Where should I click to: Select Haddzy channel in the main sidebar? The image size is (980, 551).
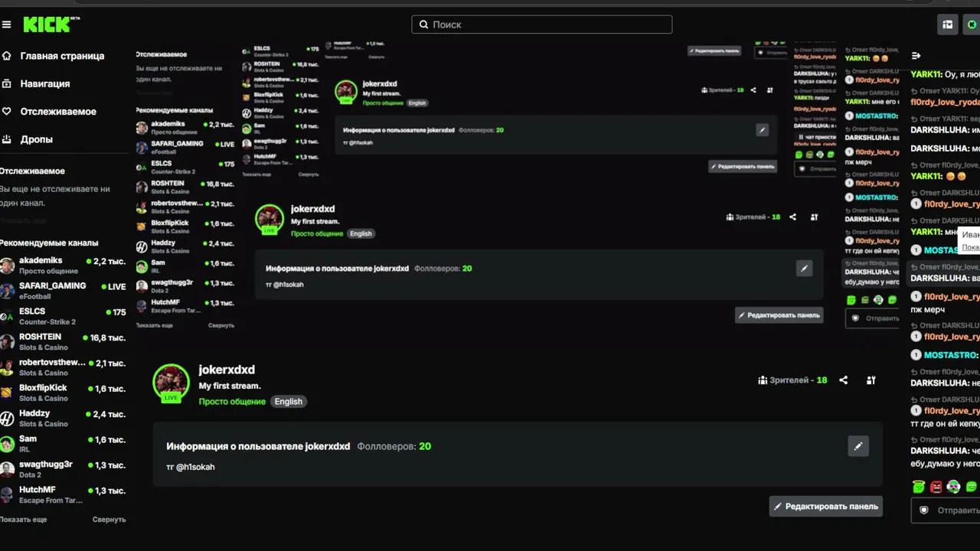[x=64, y=419]
